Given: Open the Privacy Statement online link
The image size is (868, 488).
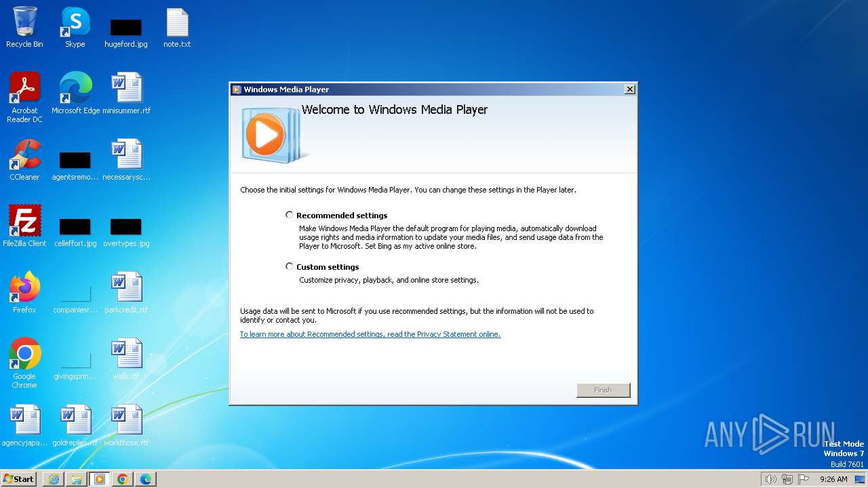Looking at the screenshot, I should click(370, 334).
